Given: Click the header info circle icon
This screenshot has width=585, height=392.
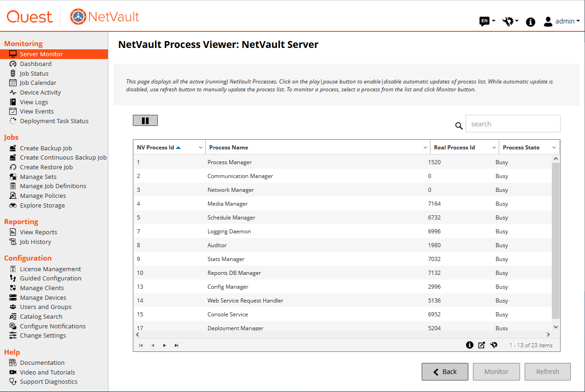Looking at the screenshot, I should coord(531,22).
